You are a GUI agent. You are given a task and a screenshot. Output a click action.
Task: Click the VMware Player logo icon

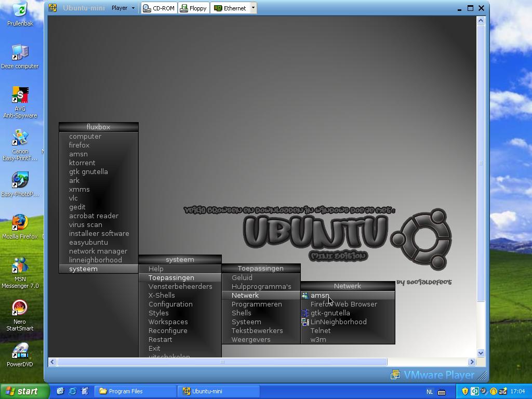[395, 375]
